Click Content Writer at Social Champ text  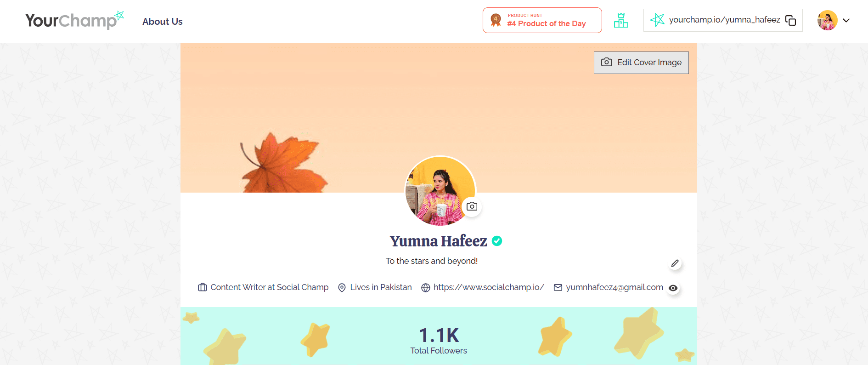269,287
